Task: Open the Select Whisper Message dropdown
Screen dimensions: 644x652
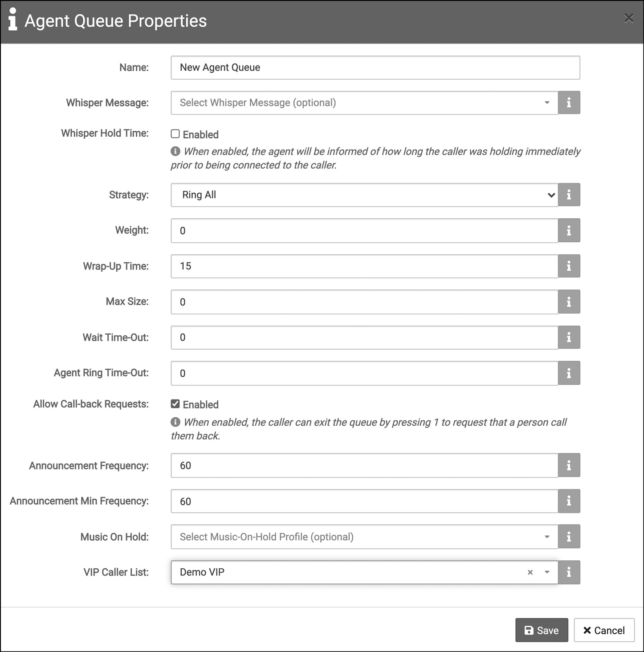Action: (547, 102)
